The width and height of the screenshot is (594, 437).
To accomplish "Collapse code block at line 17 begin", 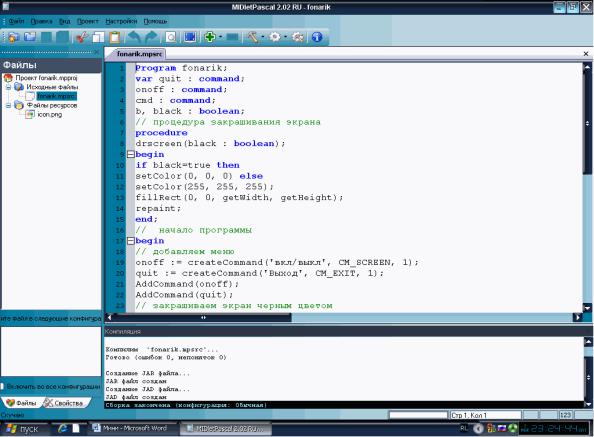I will point(131,241).
